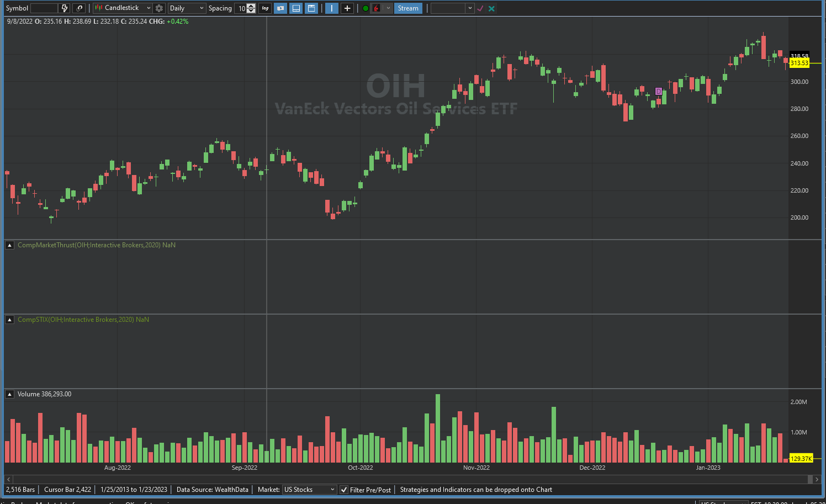Click the Symbol input field
826x504 pixels.
click(44, 8)
